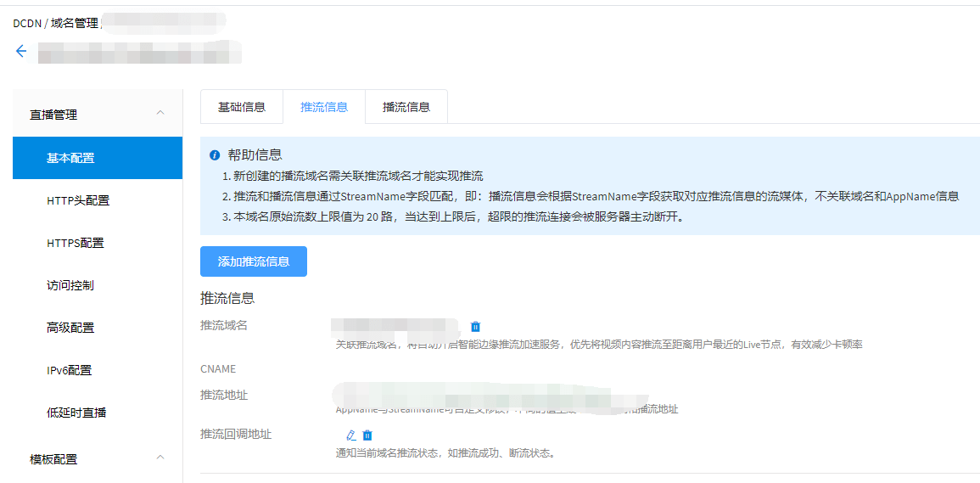Open HTTP头配置 in the sidebar
This screenshot has height=483, width=980.
click(x=78, y=200)
